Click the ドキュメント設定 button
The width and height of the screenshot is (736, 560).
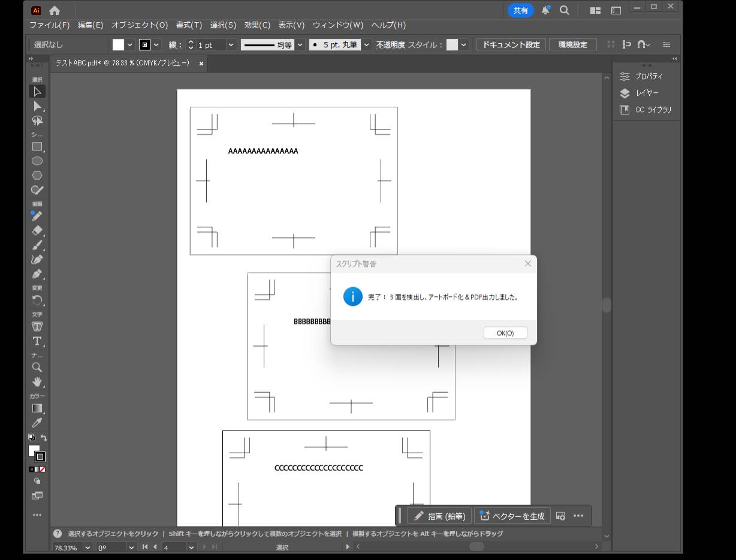pos(511,45)
